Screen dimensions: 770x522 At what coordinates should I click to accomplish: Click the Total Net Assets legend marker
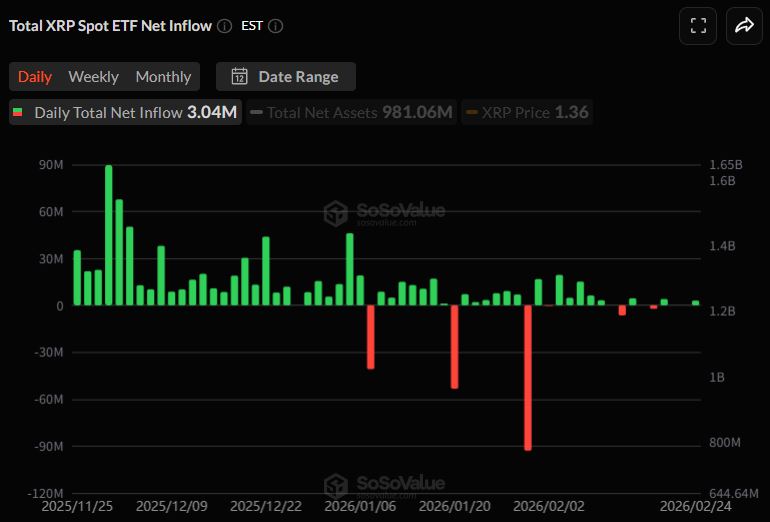[x=257, y=112]
